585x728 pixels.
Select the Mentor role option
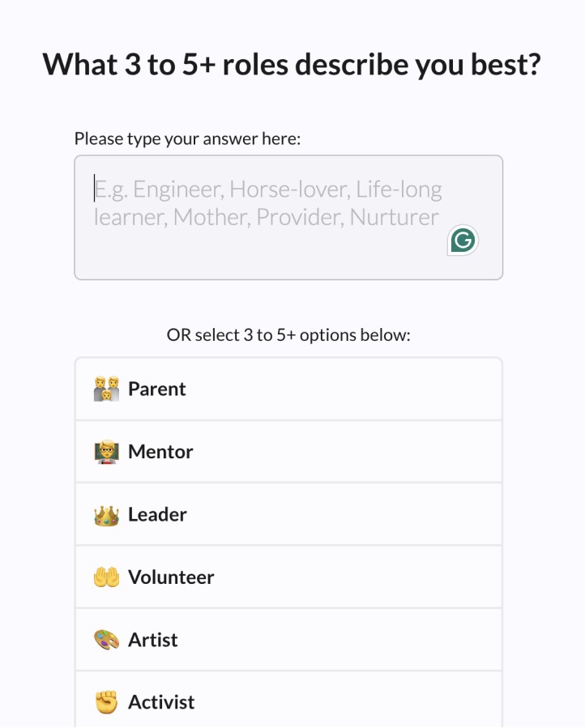(x=288, y=451)
